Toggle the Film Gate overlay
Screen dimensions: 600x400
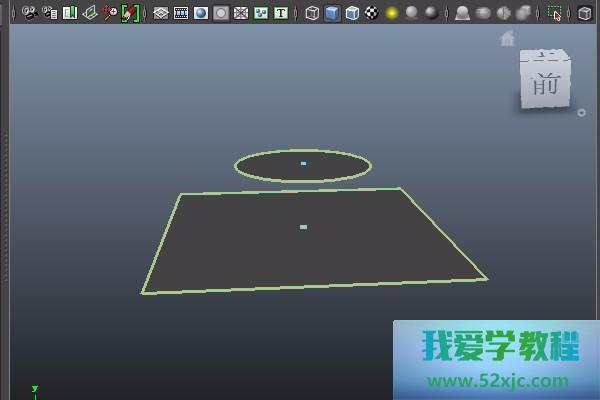click(x=181, y=13)
